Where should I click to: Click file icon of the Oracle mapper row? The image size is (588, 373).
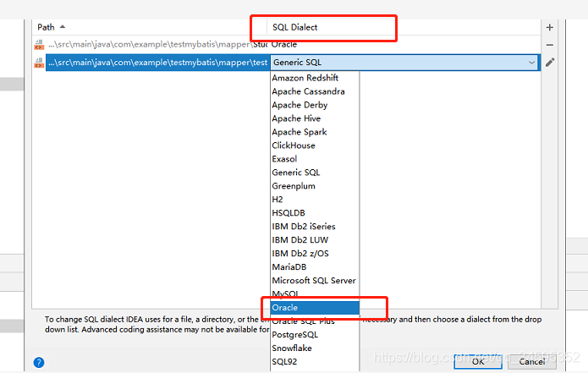39,45
